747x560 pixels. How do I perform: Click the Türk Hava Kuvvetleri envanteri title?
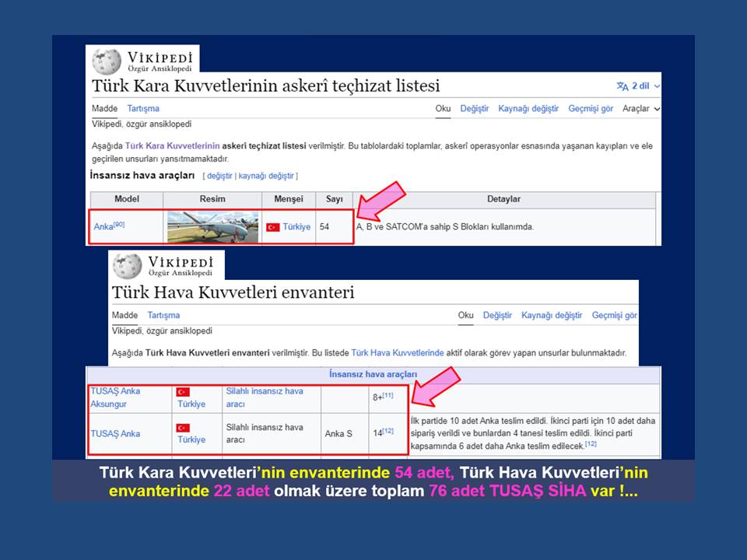[x=233, y=292]
